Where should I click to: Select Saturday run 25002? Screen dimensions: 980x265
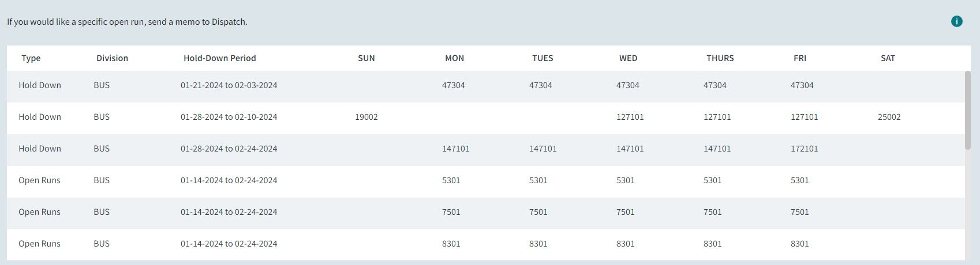889,117
